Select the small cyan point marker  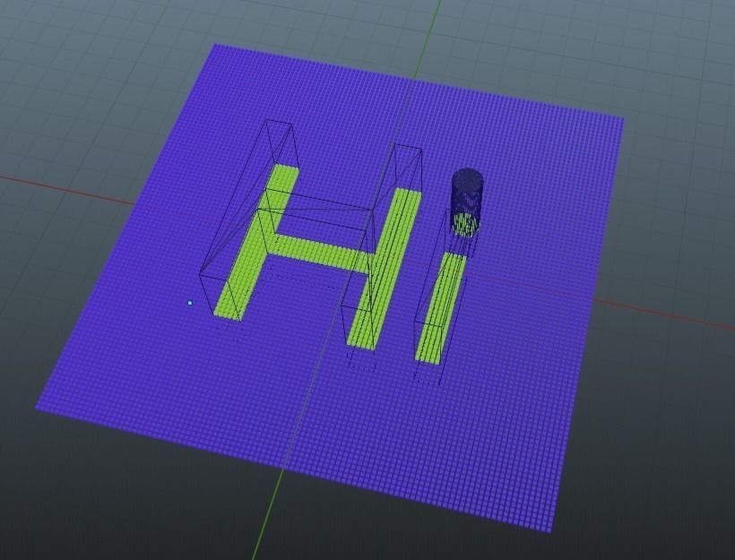[x=190, y=303]
